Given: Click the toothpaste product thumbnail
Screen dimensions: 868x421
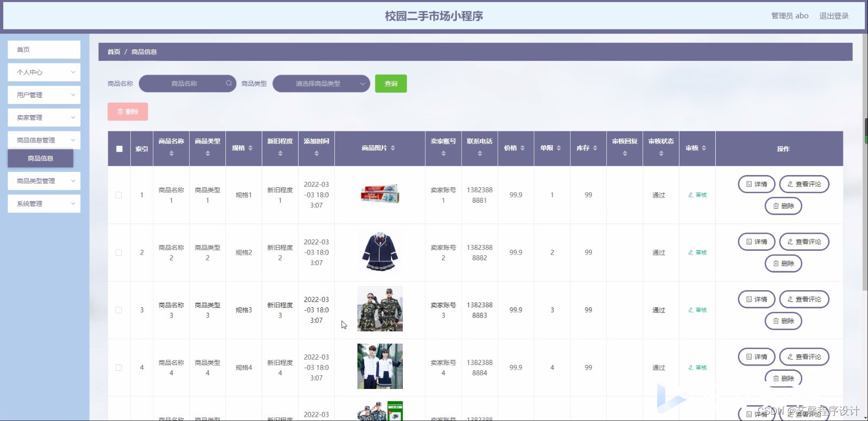Looking at the screenshot, I should [380, 194].
